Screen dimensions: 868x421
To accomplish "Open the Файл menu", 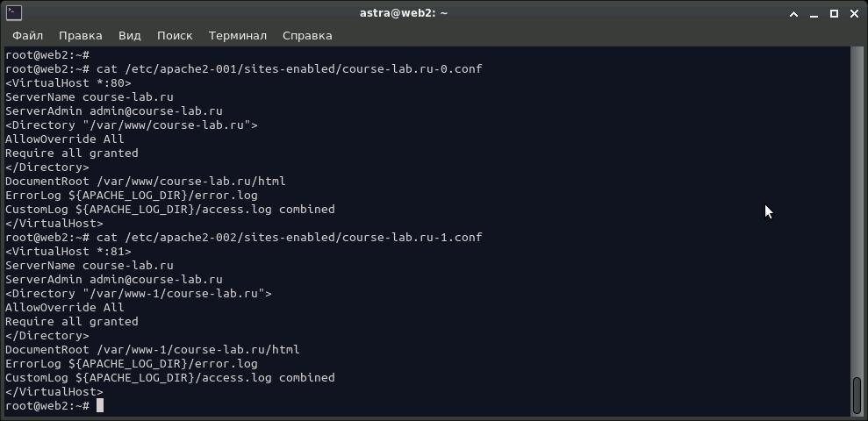I will click(28, 35).
